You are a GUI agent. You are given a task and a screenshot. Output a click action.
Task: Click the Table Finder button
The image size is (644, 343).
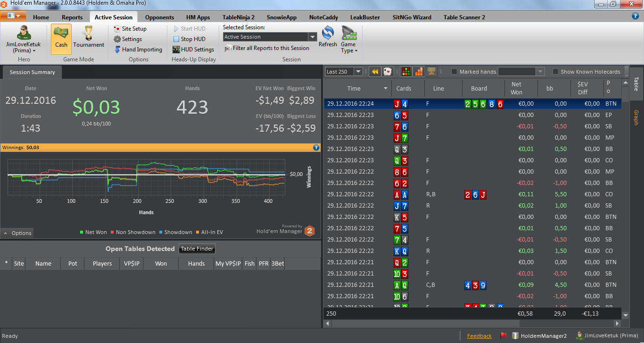tap(197, 249)
